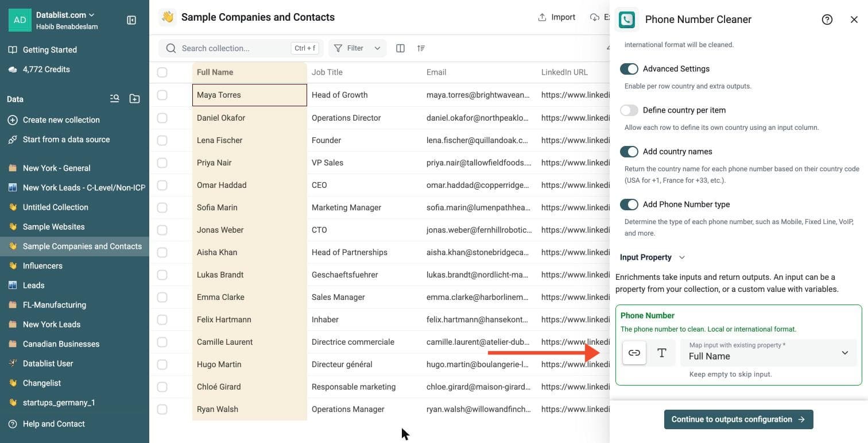Click the waving hand collection icon

point(168,17)
